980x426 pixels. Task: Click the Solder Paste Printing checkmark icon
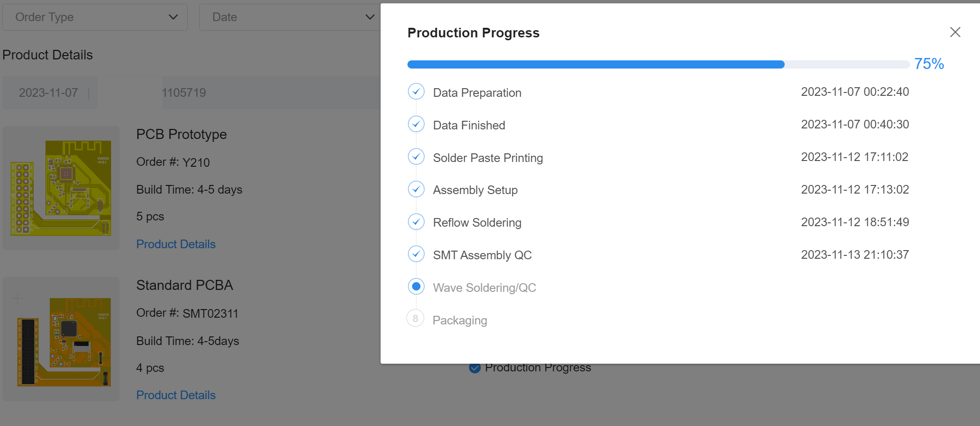tap(416, 157)
